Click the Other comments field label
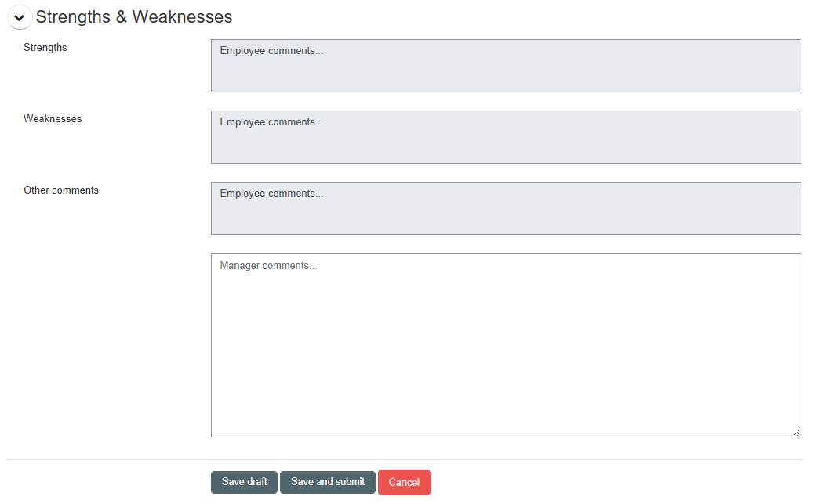Viewport: 825px width, 504px height. [61, 190]
